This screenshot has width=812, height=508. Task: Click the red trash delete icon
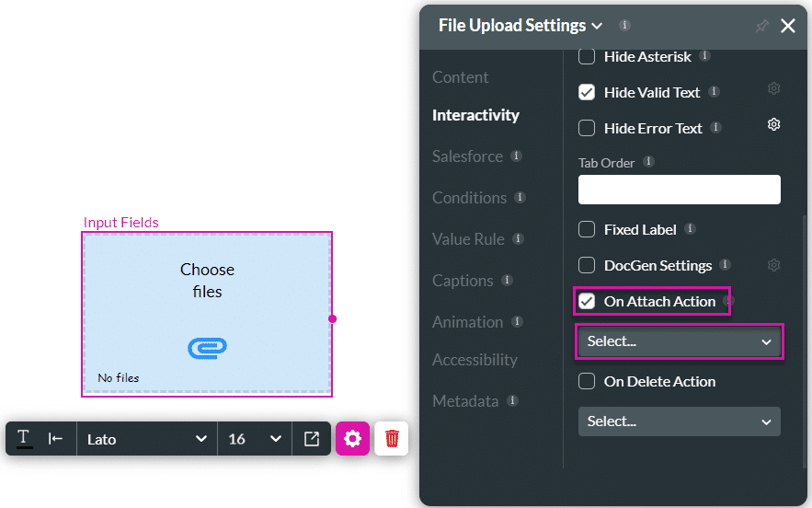[x=392, y=439]
